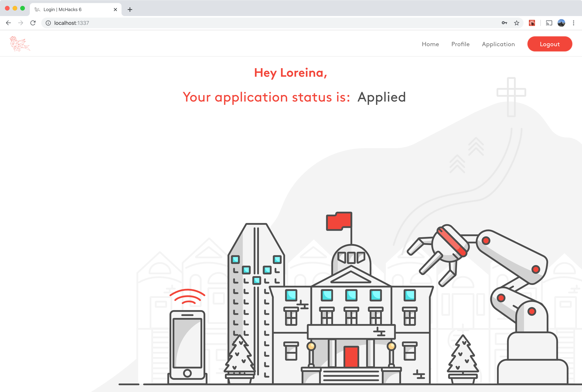Click the cast screen icon

click(x=549, y=23)
